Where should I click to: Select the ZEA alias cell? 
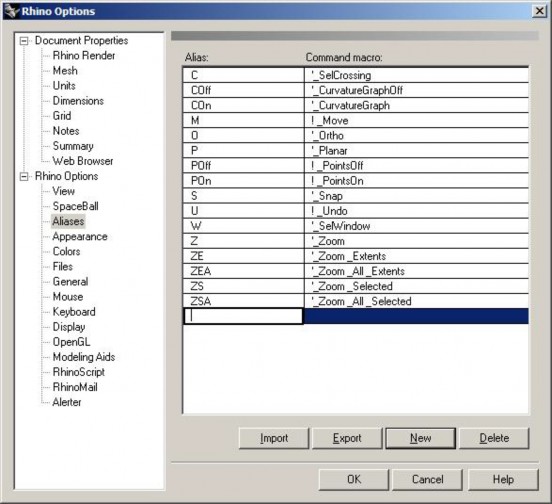[x=243, y=271]
